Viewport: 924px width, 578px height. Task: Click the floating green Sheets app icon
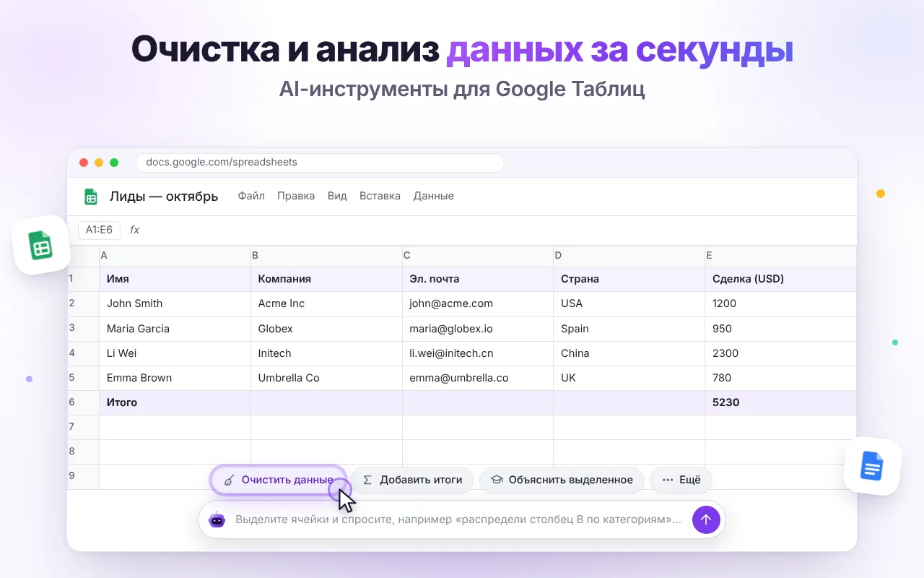pyautogui.click(x=40, y=245)
